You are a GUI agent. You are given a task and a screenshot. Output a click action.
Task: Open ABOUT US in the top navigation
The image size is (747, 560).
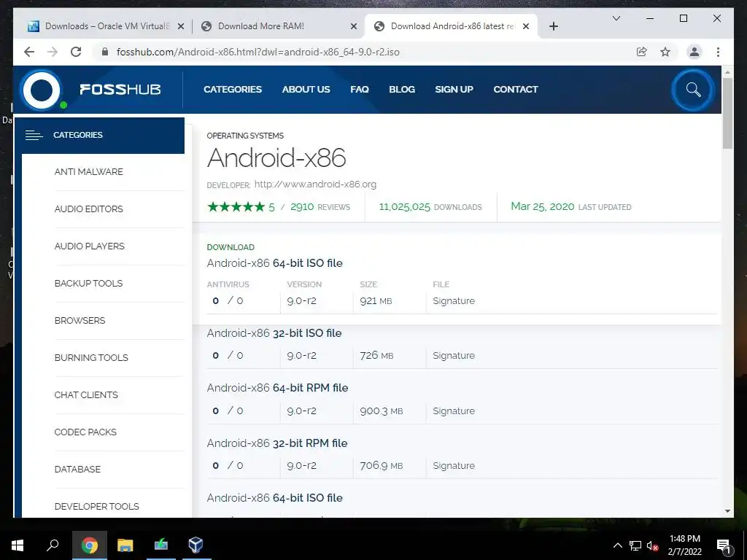point(306,90)
